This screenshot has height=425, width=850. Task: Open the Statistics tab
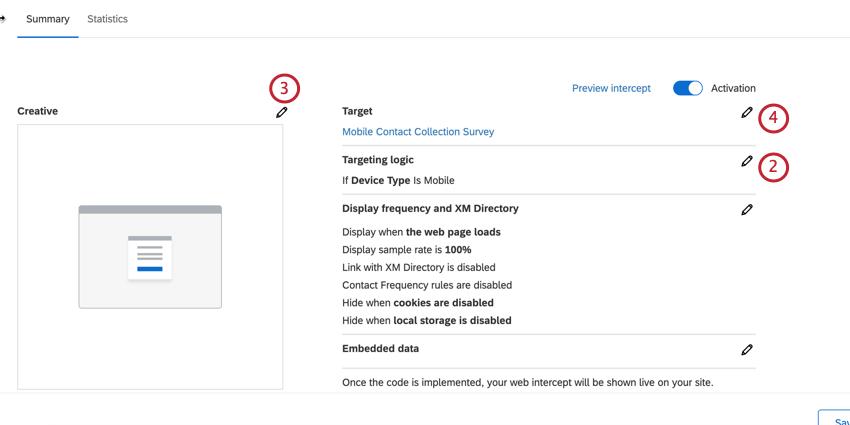[x=107, y=19]
